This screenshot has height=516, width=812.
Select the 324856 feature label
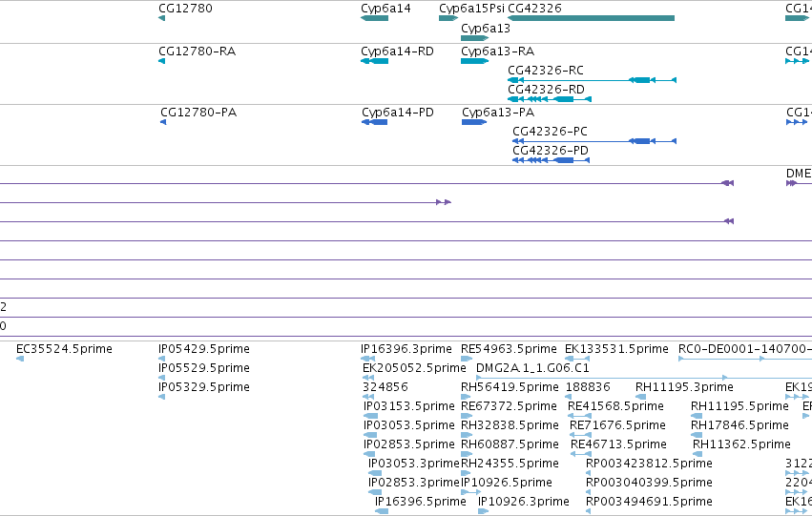385,387
